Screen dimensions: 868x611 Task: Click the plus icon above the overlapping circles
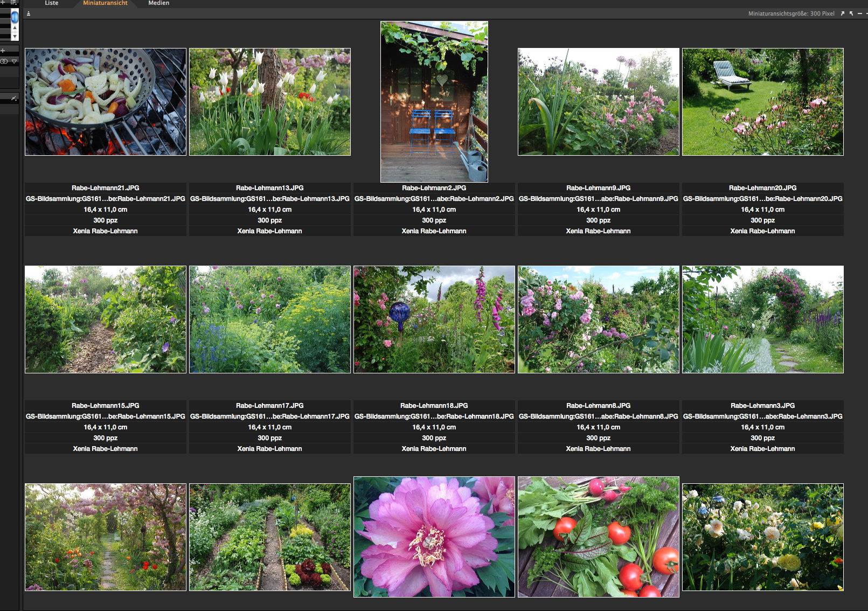tap(3, 51)
